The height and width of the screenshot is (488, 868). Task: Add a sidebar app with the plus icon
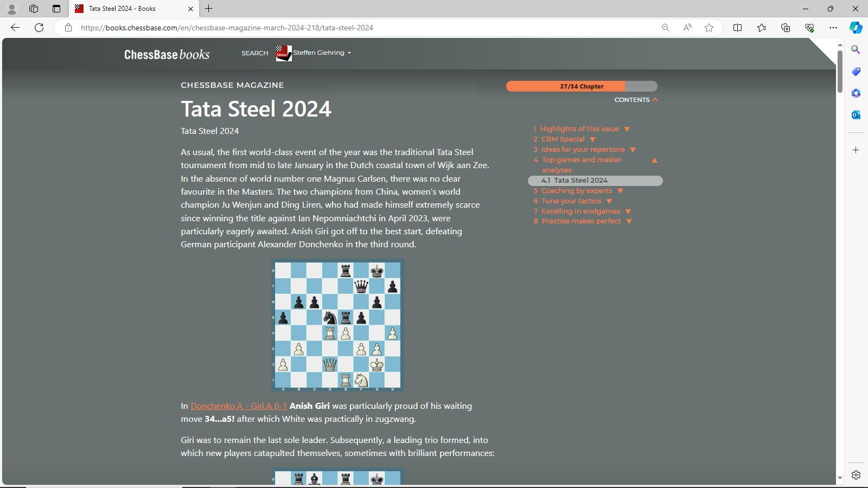pyautogui.click(x=856, y=150)
